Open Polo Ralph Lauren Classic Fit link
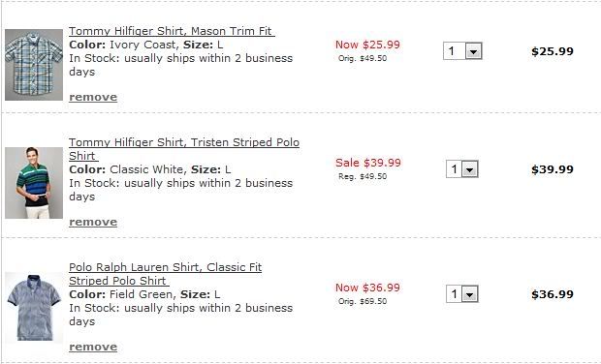This screenshot has width=601, height=364. [165, 274]
